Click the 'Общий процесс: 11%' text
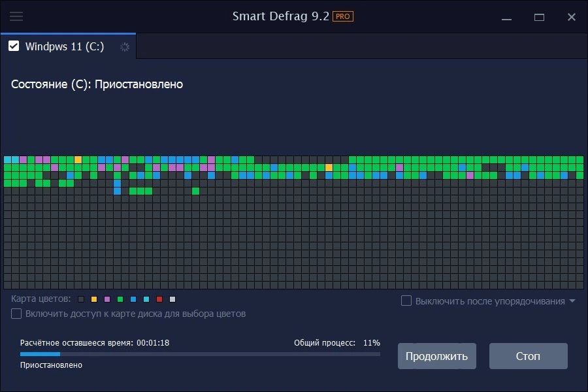The width and height of the screenshot is (588, 392). 336,343
